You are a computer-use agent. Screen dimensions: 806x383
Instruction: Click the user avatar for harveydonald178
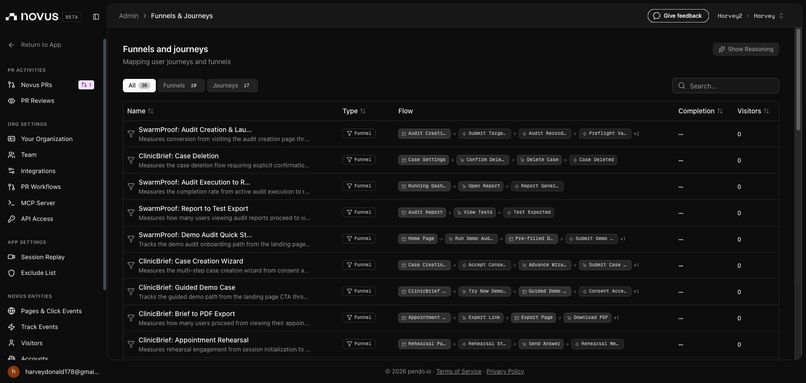coord(14,372)
